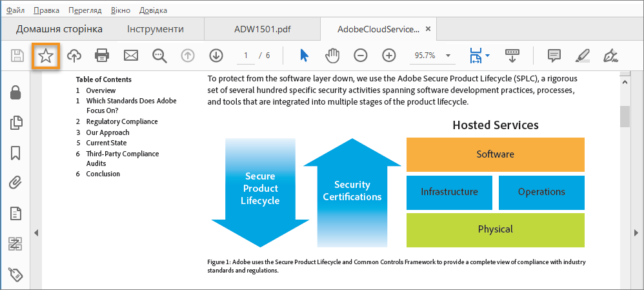Upload file with cloud arrow icon
The image size is (644, 290).
pyautogui.click(x=74, y=56)
